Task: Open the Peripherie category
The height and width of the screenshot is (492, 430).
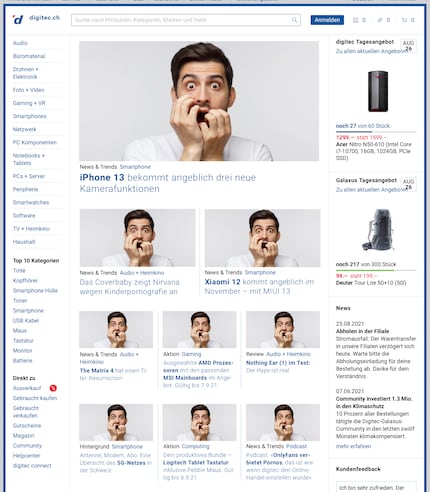Action: 25,189
